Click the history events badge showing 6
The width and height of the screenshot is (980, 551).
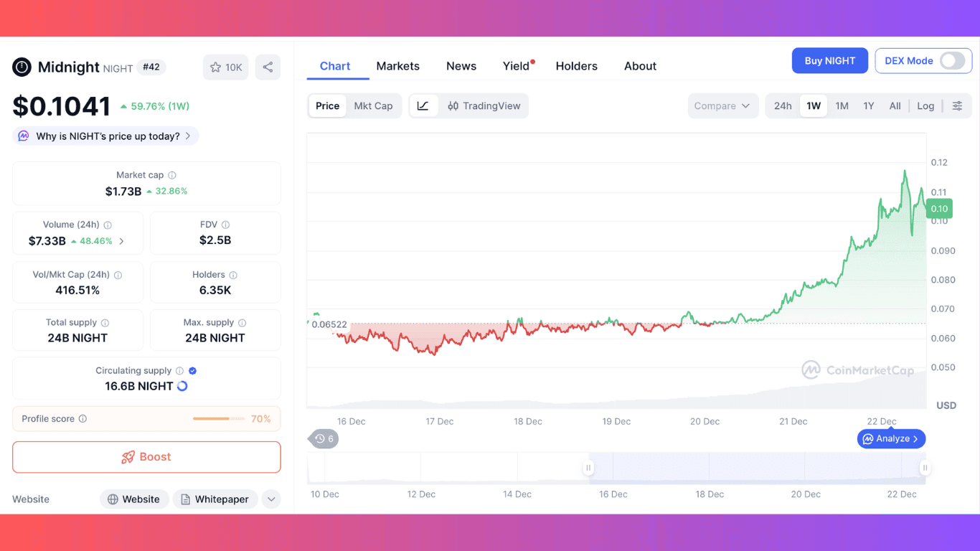[324, 438]
